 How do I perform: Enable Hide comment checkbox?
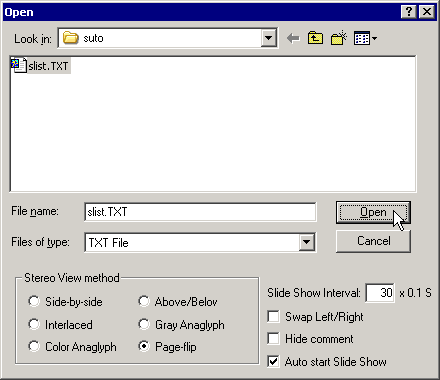tap(273, 339)
